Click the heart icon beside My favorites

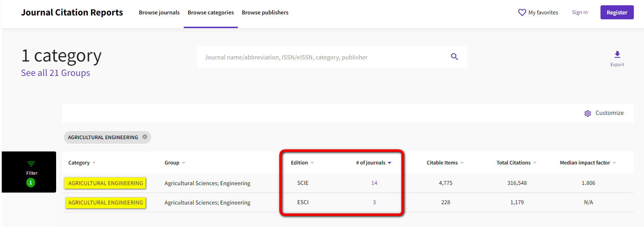[522, 13]
